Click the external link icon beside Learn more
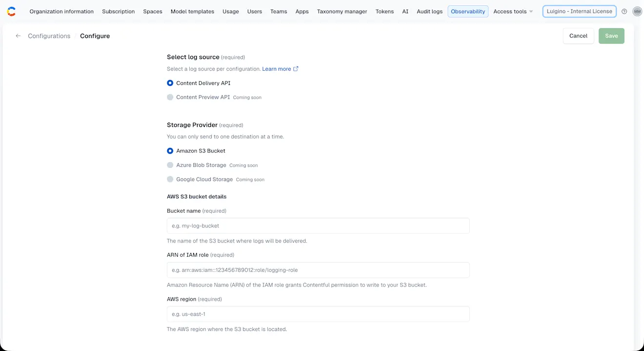Viewport: 644px width, 351px height. point(296,69)
